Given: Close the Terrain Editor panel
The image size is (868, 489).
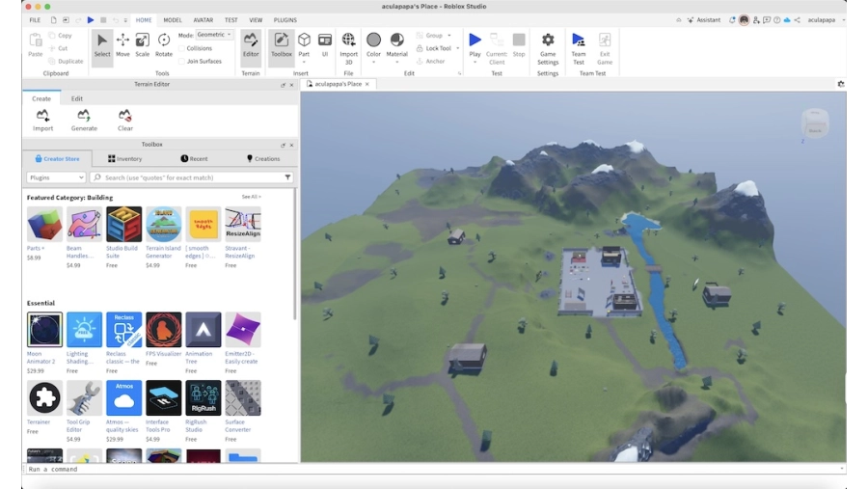Looking at the screenshot, I should [291, 85].
